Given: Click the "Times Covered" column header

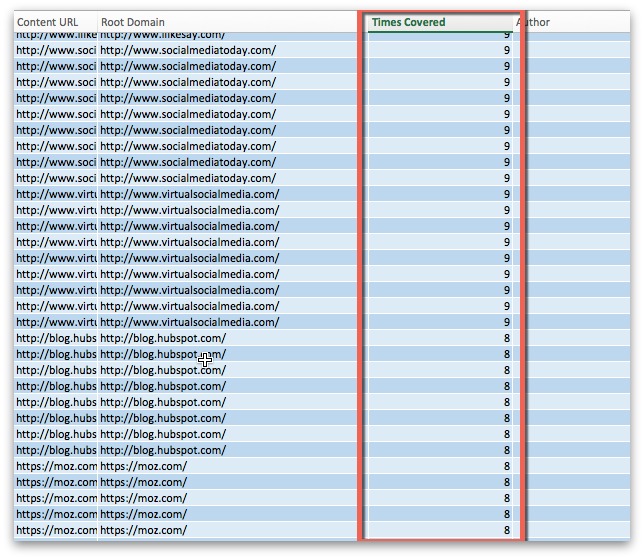Looking at the screenshot, I should click(440, 22).
